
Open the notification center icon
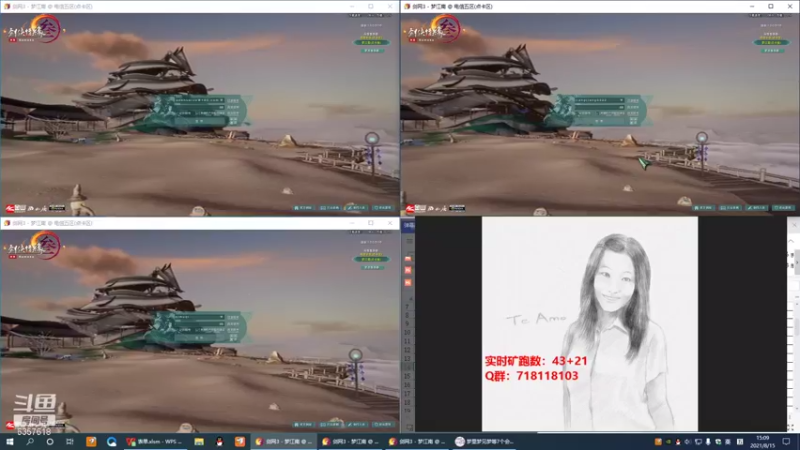786,442
